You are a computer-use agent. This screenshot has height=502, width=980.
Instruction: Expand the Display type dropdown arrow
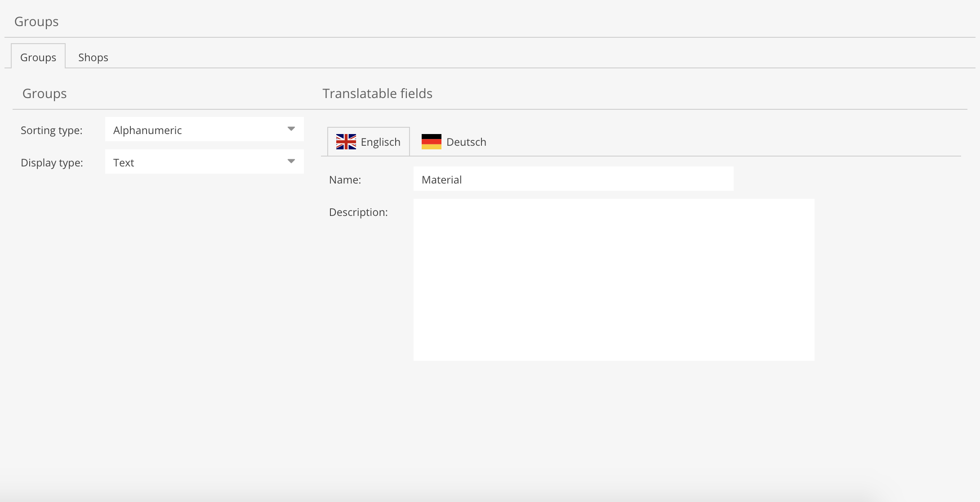(291, 161)
